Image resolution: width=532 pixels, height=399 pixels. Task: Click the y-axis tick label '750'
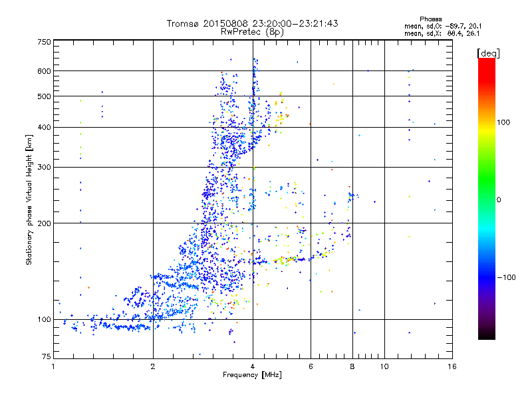click(44, 42)
